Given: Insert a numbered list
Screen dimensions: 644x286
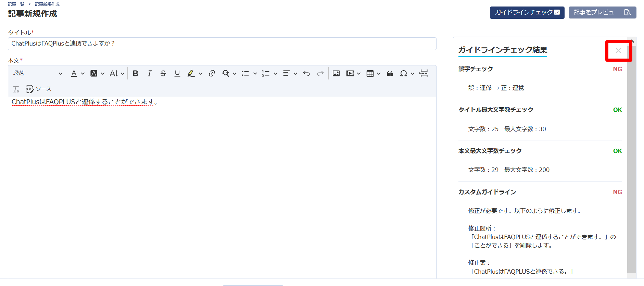Looking at the screenshot, I should (266, 73).
